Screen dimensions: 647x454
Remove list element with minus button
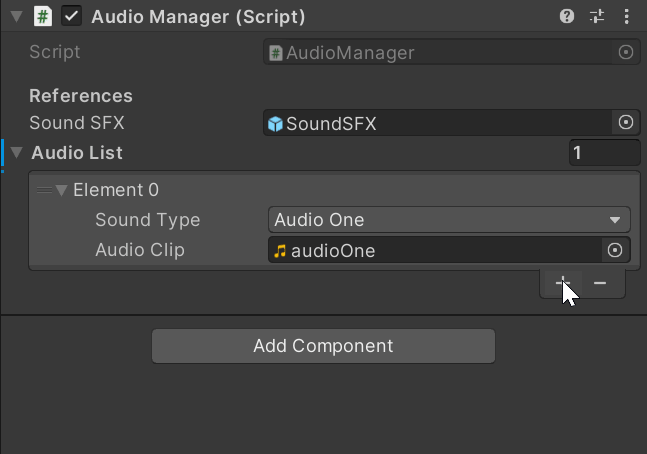600,283
